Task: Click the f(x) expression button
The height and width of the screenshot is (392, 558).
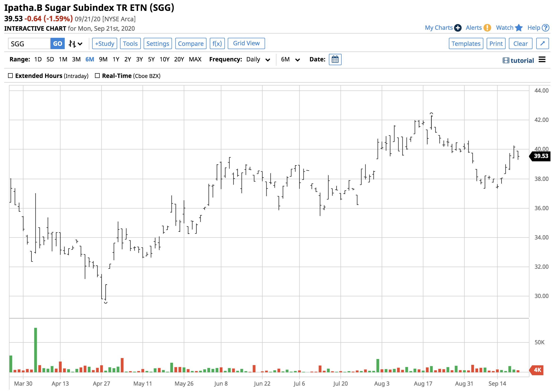Action: [217, 44]
